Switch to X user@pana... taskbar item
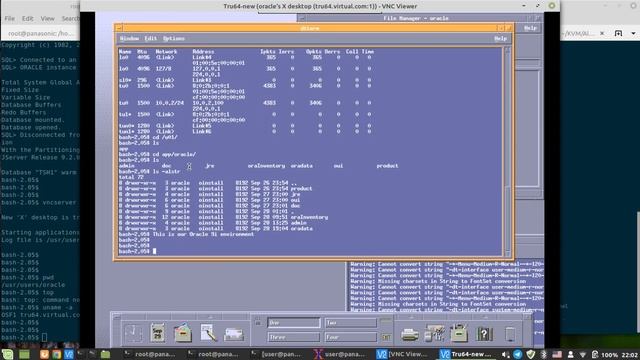This screenshot has width=640, height=360. coord(340,354)
